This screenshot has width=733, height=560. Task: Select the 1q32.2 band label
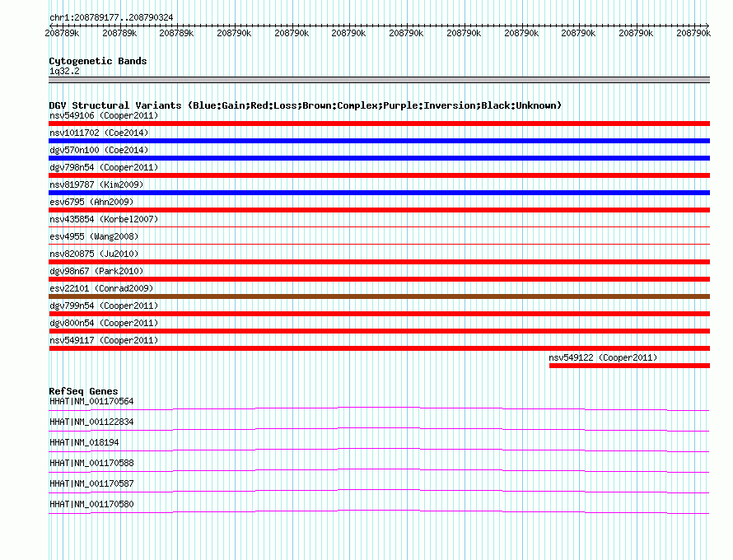point(64,71)
